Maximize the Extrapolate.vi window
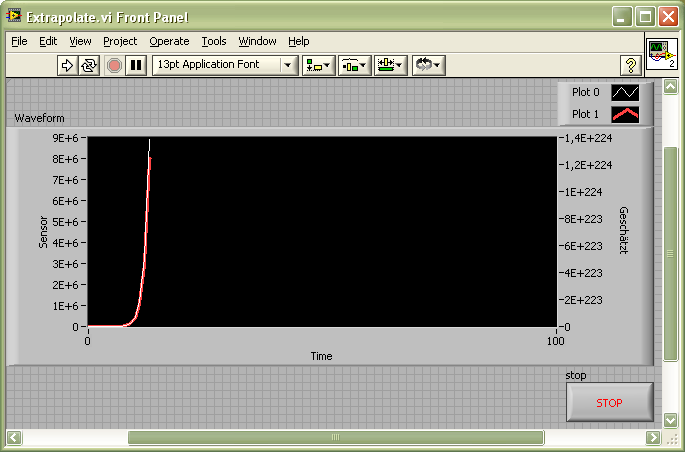Viewport: 685px width, 452px height. (x=645, y=17)
